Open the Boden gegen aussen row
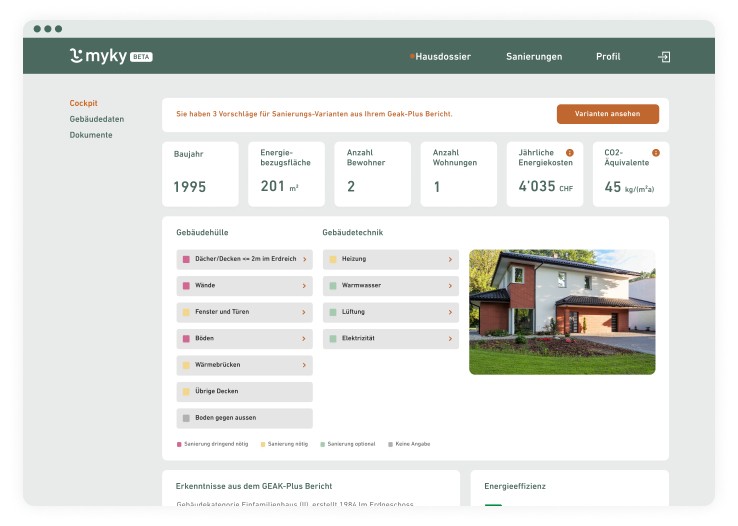 coord(244,418)
